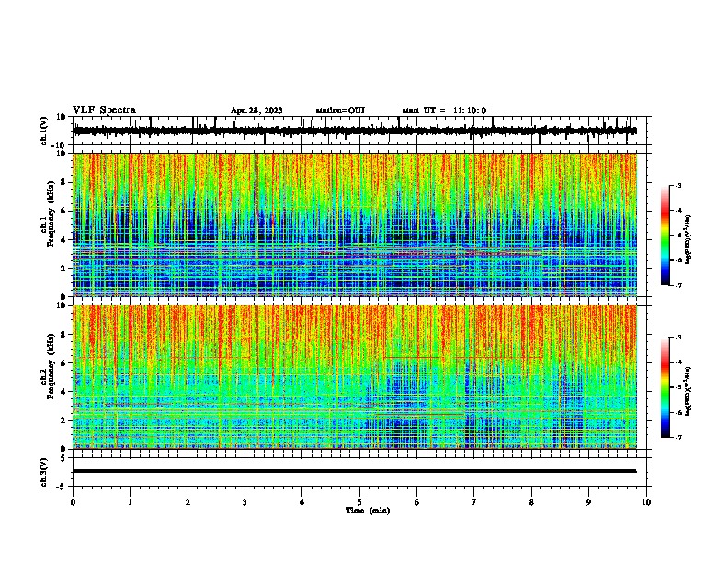Click the ch.1 colorbar log(PSD) label
728x563 pixels.
coord(688,240)
